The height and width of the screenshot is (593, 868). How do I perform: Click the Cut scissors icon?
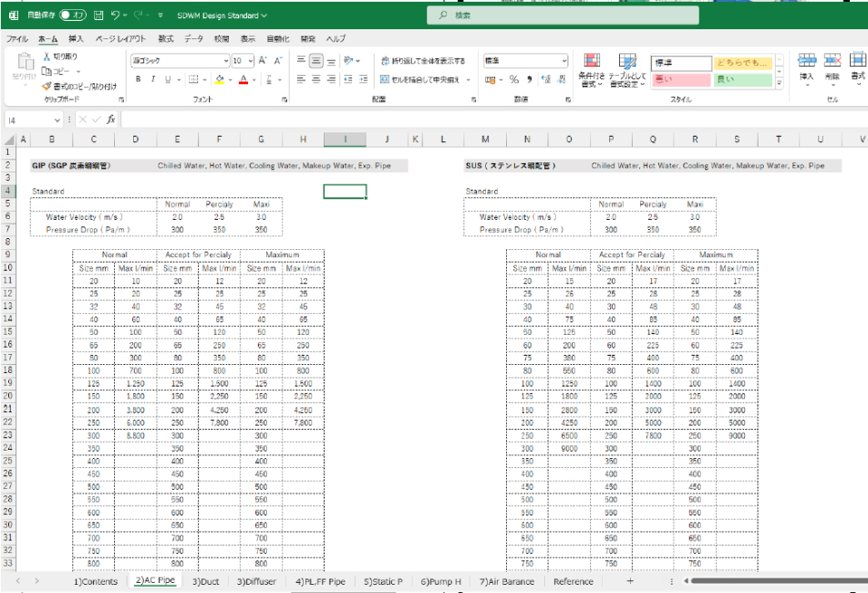(x=46, y=57)
